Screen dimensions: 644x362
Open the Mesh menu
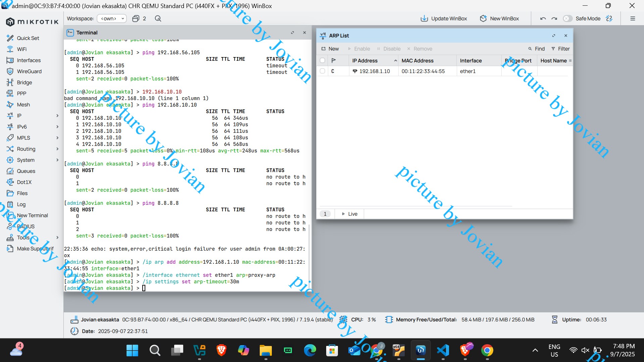click(x=23, y=104)
